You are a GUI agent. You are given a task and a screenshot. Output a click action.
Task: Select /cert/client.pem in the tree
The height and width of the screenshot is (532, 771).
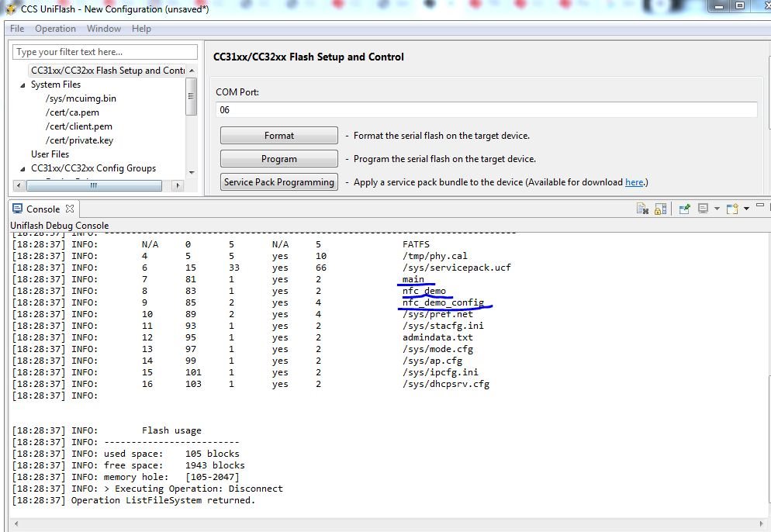pos(79,126)
